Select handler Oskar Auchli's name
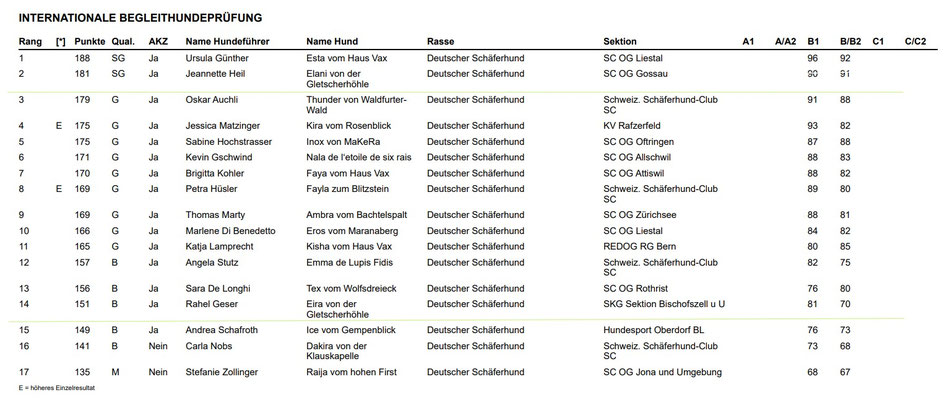Viewport: 947px width, 400px height. (x=215, y=100)
